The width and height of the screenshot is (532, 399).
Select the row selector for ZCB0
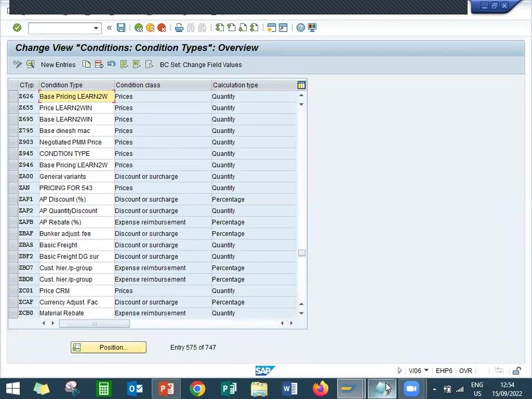(13, 313)
